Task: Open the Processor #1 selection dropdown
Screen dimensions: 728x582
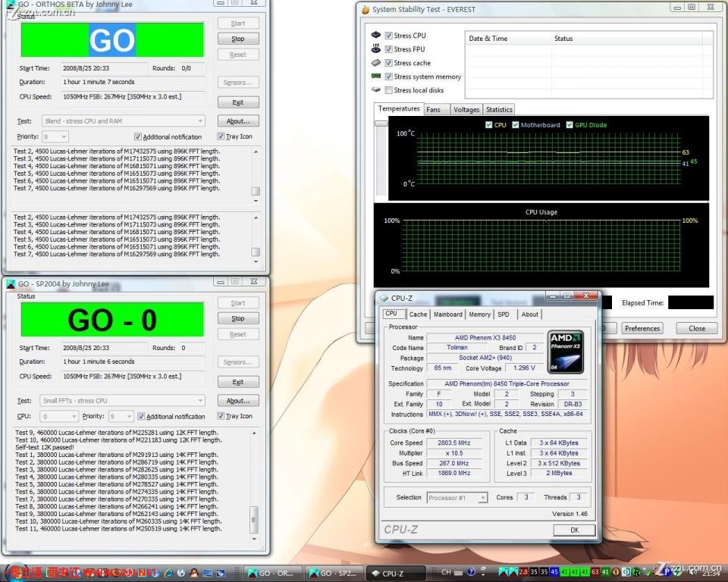Action: click(x=457, y=498)
